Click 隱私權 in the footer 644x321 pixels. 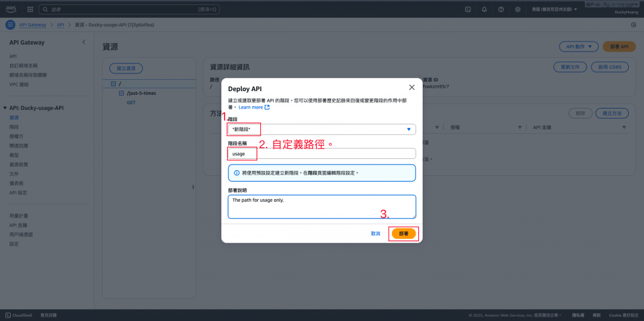point(577,315)
